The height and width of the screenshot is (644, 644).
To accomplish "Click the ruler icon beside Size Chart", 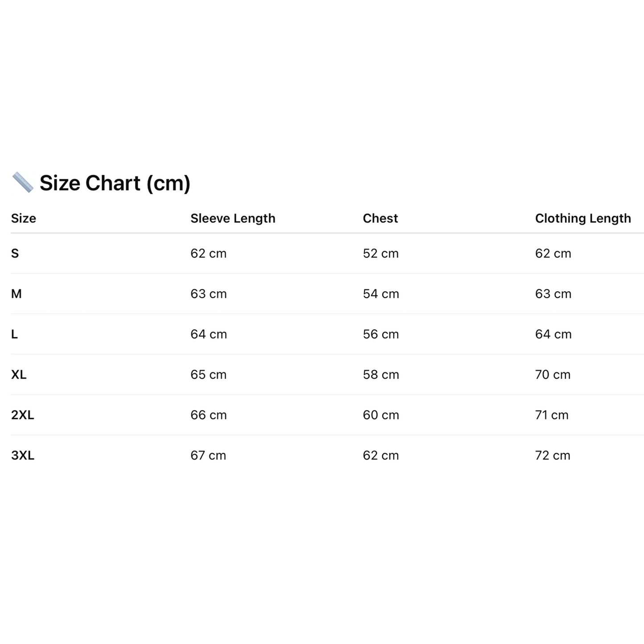I will [22, 182].
